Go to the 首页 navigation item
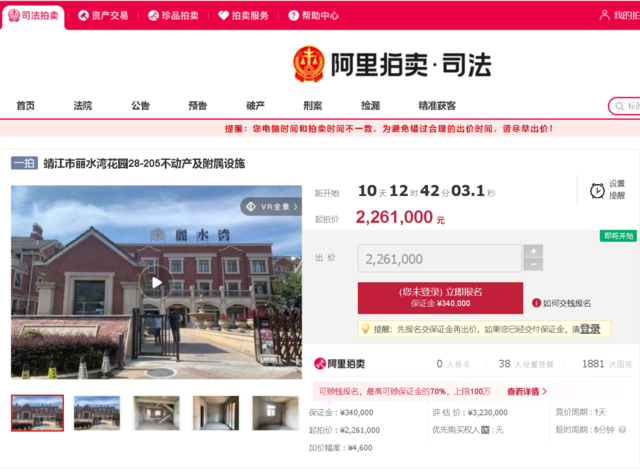This screenshot has height=473, width=640. point(25,106)
